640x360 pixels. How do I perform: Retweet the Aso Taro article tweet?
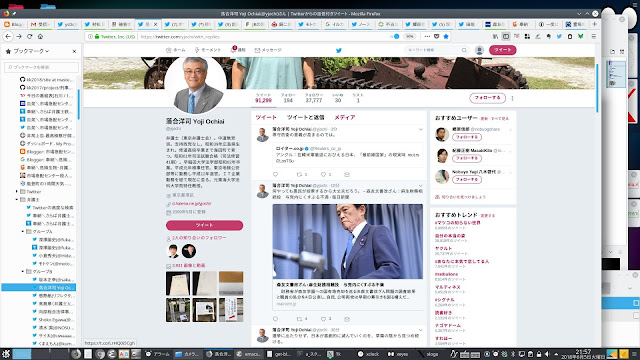tap(300, 319)
